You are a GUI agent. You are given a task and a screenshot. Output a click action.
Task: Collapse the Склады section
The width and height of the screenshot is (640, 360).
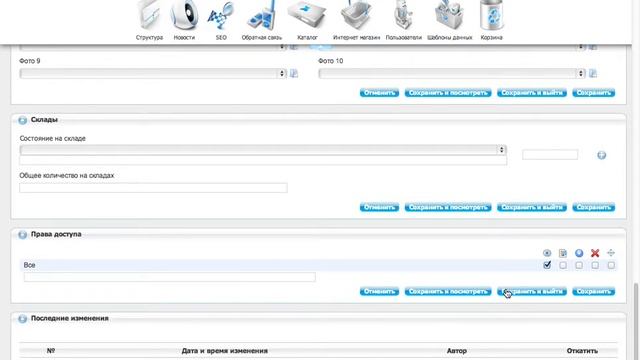point(22,120)
